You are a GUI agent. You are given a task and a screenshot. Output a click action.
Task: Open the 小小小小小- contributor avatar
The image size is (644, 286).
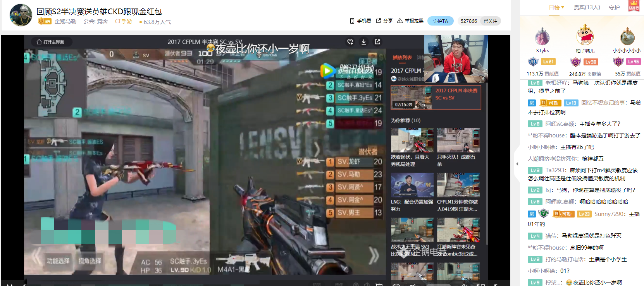(x=627, y=37)
